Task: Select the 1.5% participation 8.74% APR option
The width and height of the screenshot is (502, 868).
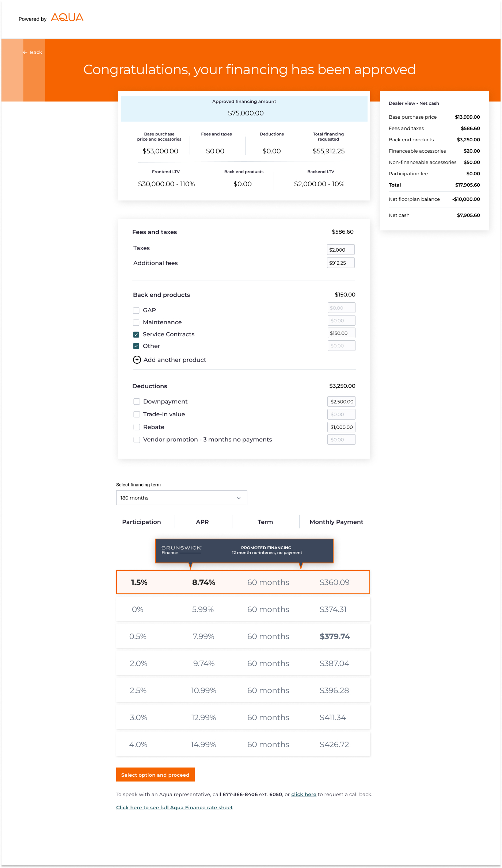Action: coord(243,582)
